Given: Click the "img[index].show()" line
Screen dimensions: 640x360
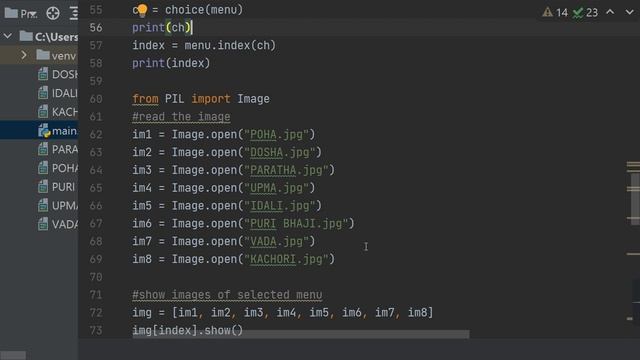Looking at the screenshot, I should click(187, 330).
